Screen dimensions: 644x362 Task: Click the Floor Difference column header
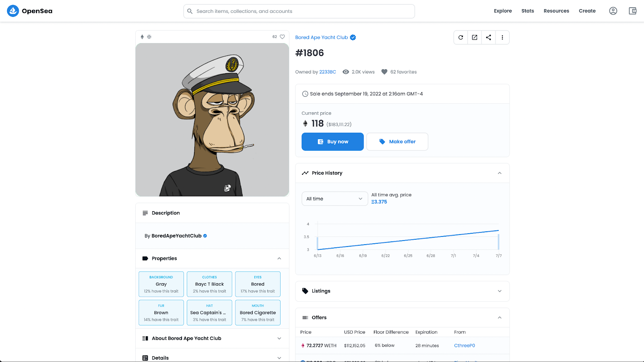[x=391, y=332]
